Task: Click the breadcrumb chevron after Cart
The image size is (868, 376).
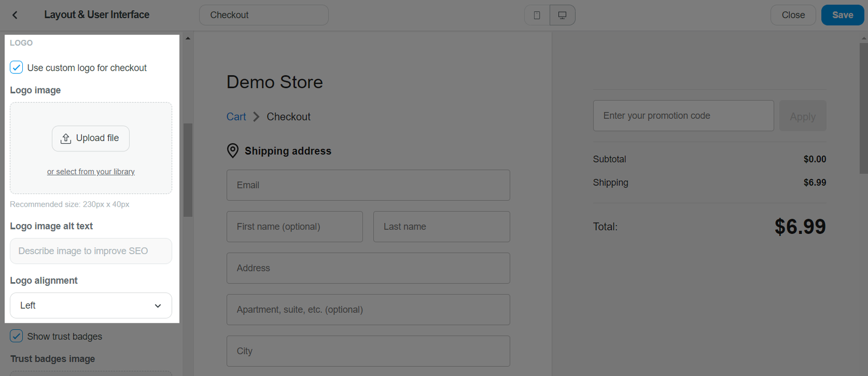Action: click(256, 117)
